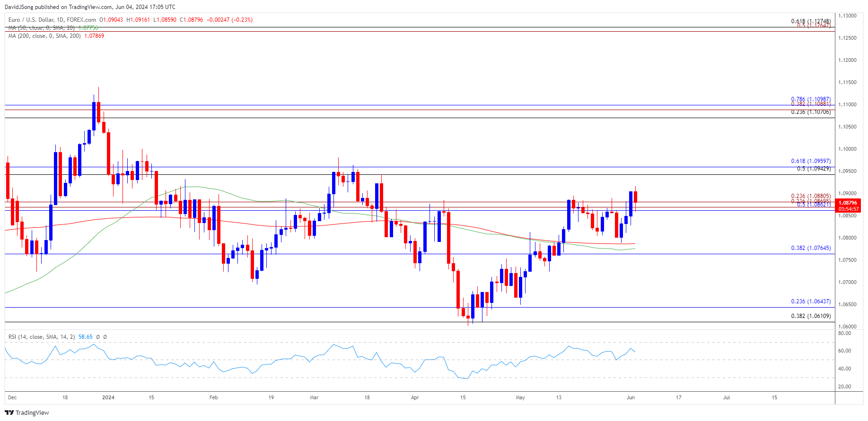Screen dimensions: 868x421
Task: Click the 17 date label on time axis
Action: click(x=678, y=397)
